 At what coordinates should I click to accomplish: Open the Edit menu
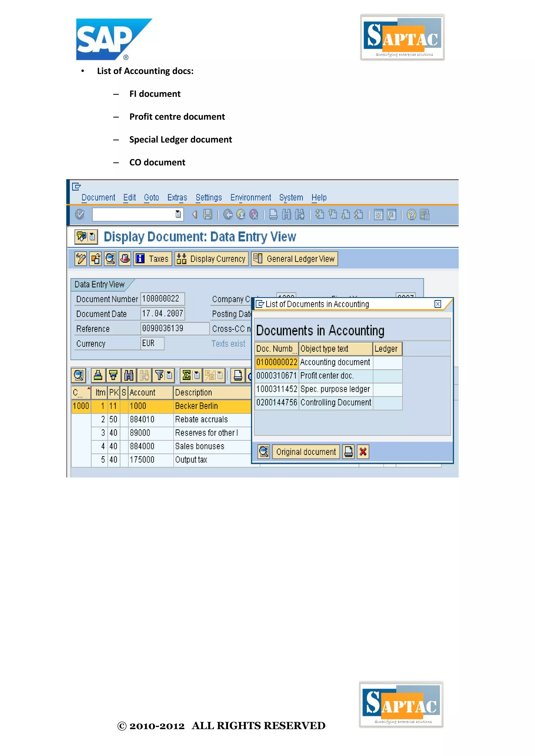point(130,198)
